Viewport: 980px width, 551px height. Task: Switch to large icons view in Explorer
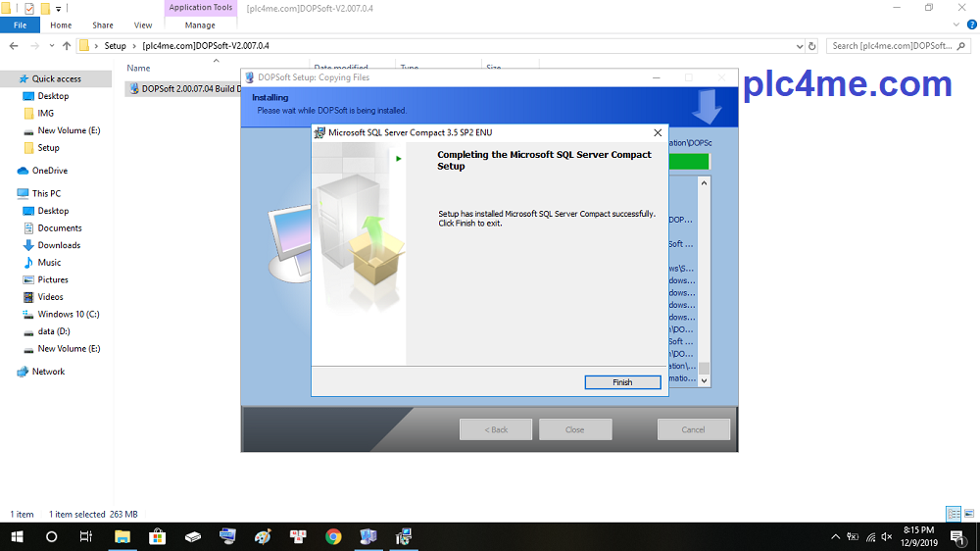(969, 514)
